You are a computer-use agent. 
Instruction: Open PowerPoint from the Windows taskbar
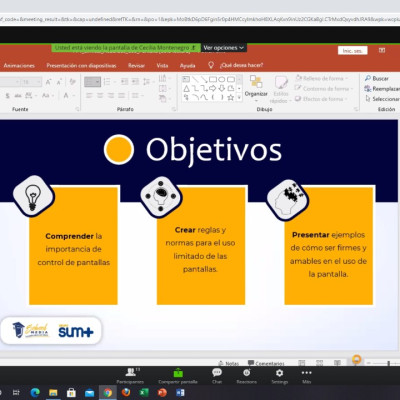[x=162, y=392]
